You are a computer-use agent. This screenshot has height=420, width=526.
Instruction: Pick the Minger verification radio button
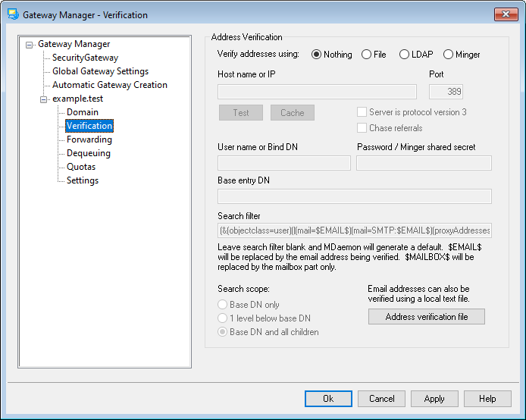click(x=449, y=55)
